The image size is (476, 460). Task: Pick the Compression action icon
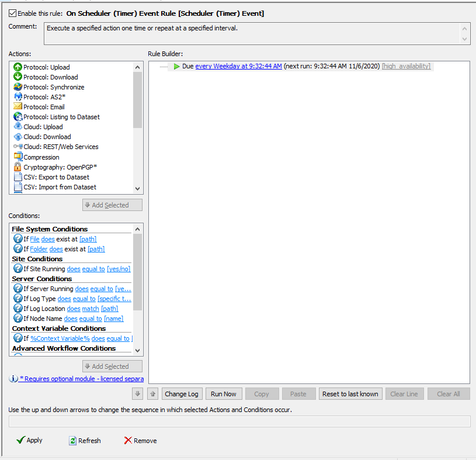18,157
